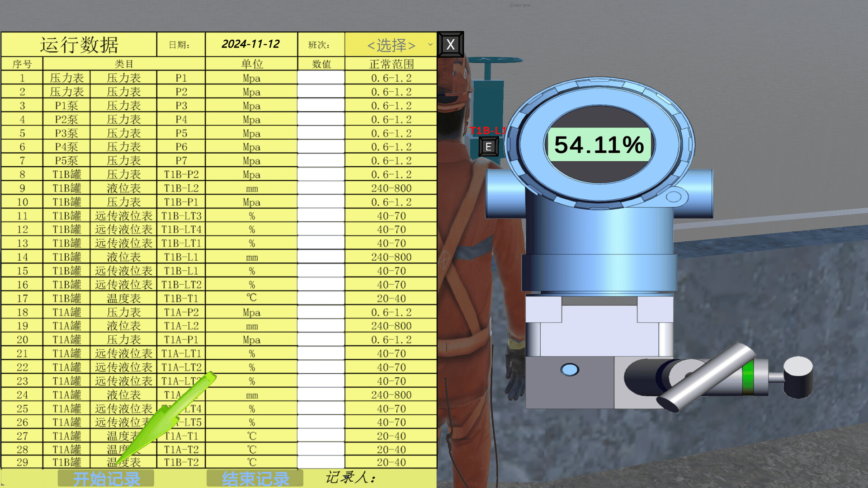Click the 54.11% gauge display
868x488 pixels.
(x=599, y=145)
